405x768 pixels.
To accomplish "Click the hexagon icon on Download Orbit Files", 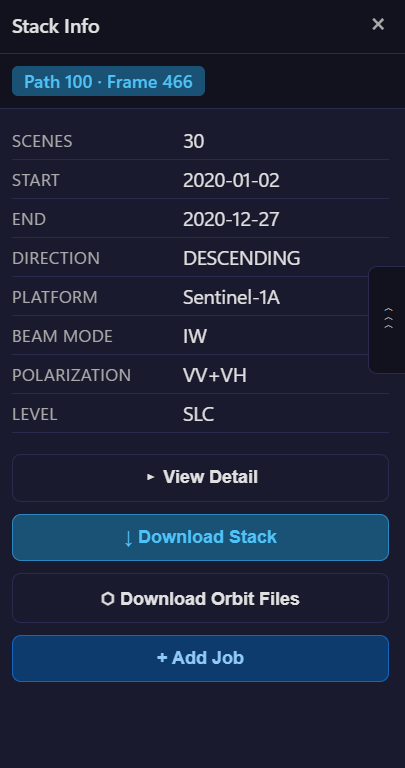I will point(108,599).
